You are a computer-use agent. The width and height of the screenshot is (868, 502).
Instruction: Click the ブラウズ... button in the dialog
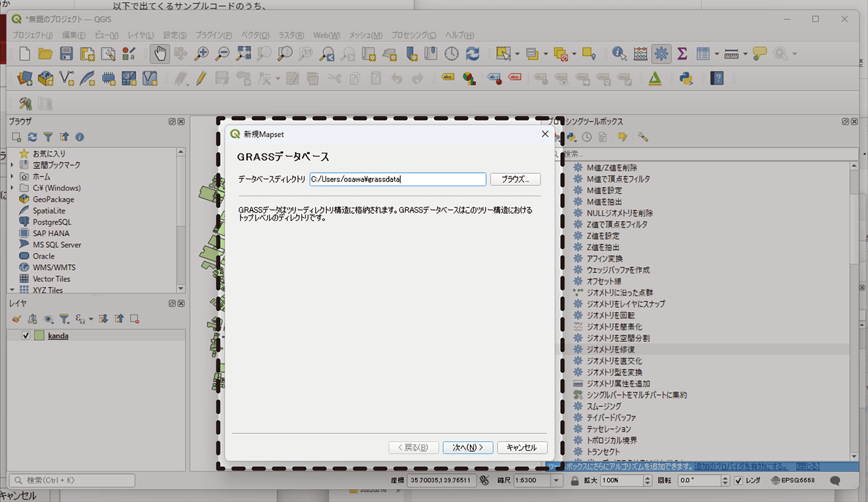[516, 179]
